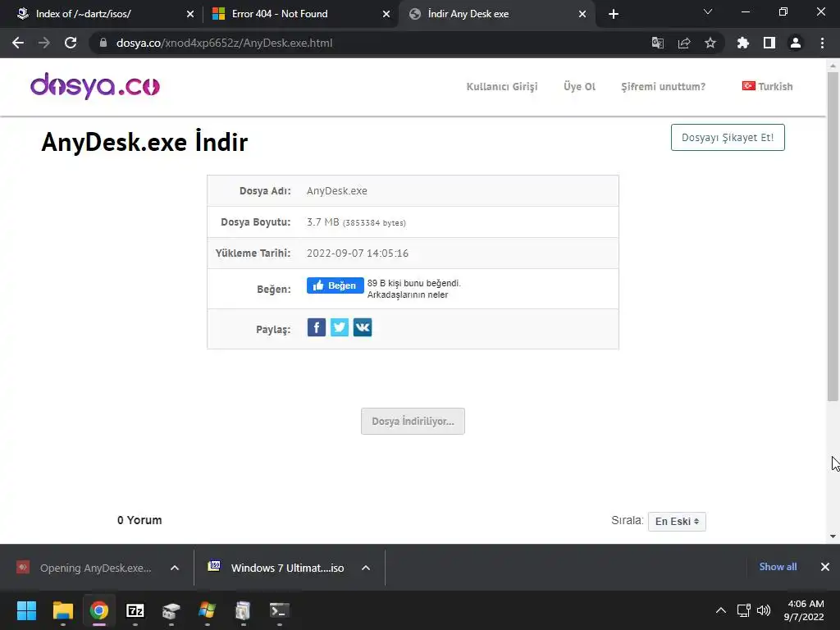
Task: Open the Windows flag taskbar app
Action: pyautogui.click(x=207, y=610)
